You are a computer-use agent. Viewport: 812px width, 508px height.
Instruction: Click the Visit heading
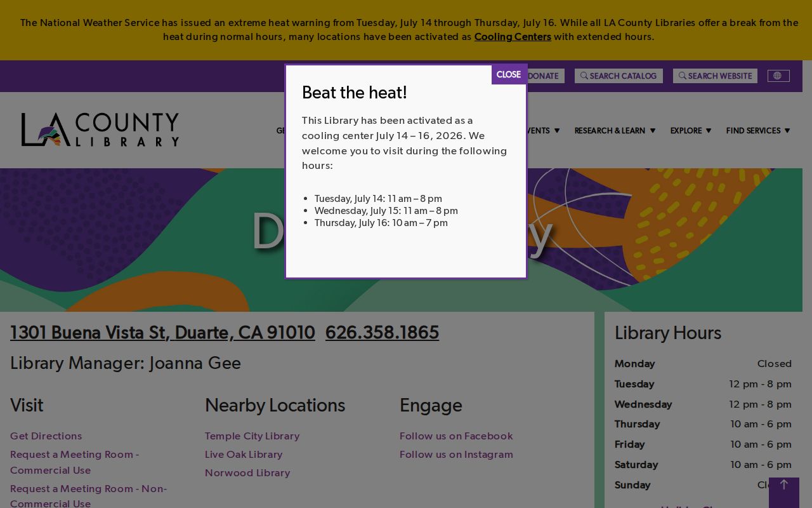pos(27,405)
